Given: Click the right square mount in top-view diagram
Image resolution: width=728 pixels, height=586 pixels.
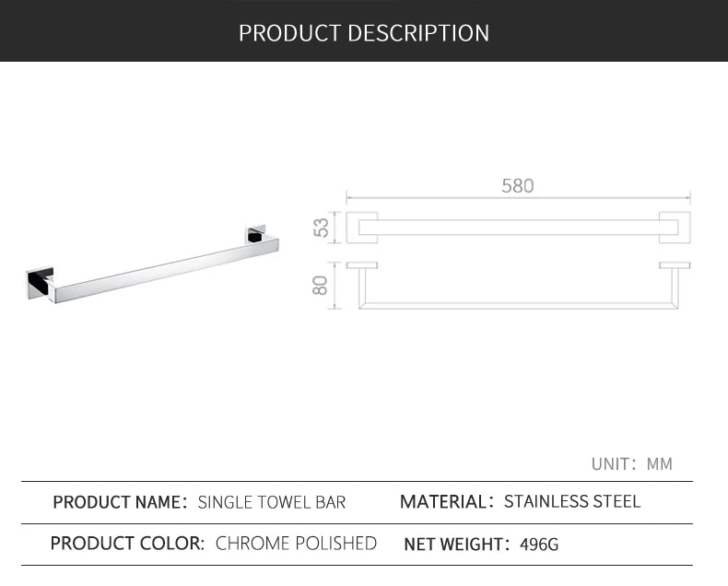Looking at the screenshot, I should coord(675,228).
